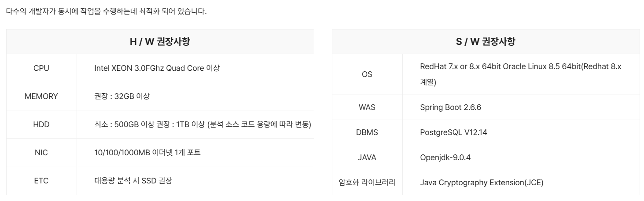This screenshot has height=201, width=644.
Task: Click the Openjdk-9.0.4 cell
Action: (x=445, y=157)
